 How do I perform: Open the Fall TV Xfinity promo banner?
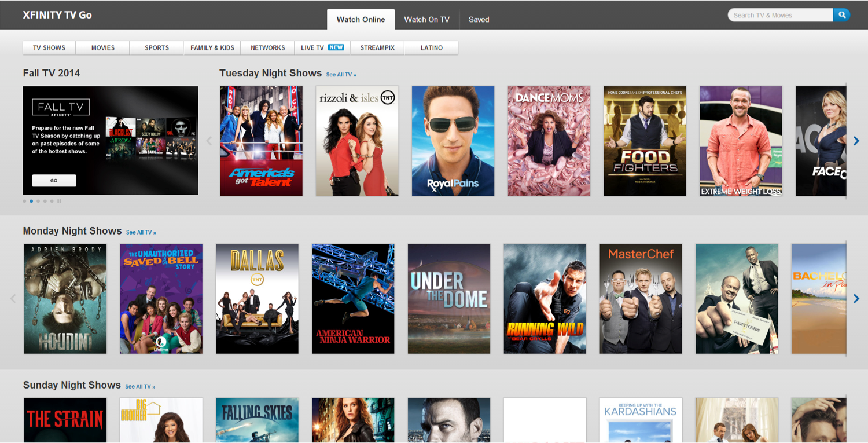click(x=111, y=141)
